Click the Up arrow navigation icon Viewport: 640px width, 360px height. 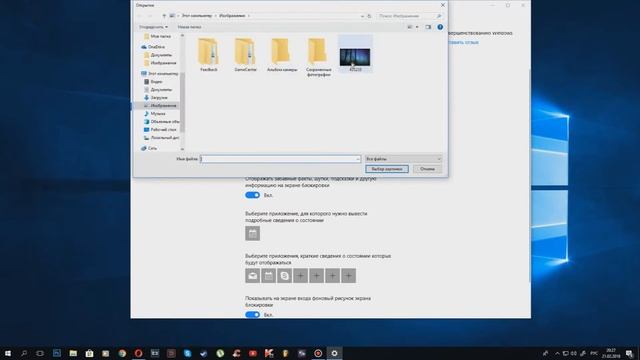(x=164, y=16)
